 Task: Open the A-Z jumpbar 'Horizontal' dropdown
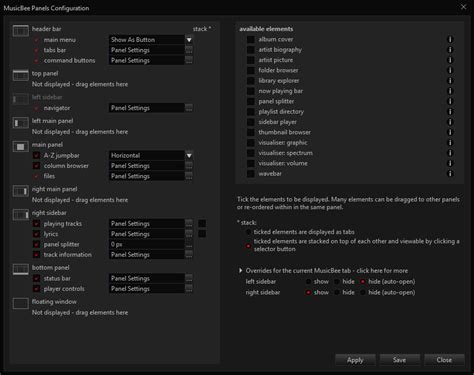pos(189,155)
